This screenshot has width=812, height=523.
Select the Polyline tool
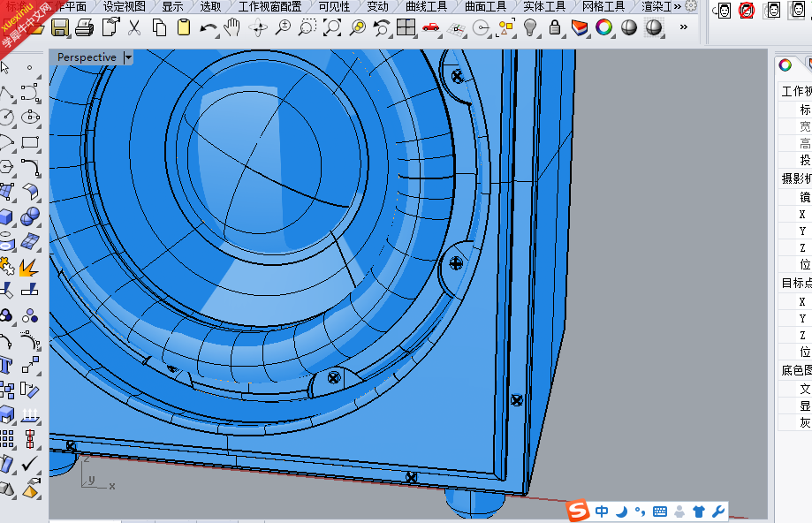point(7,94)
